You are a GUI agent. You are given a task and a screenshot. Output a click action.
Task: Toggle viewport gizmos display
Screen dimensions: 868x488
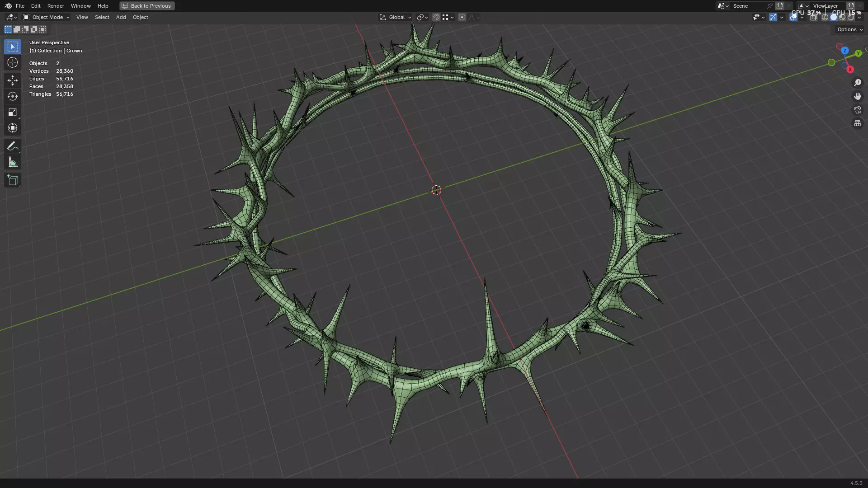point(773,17)
